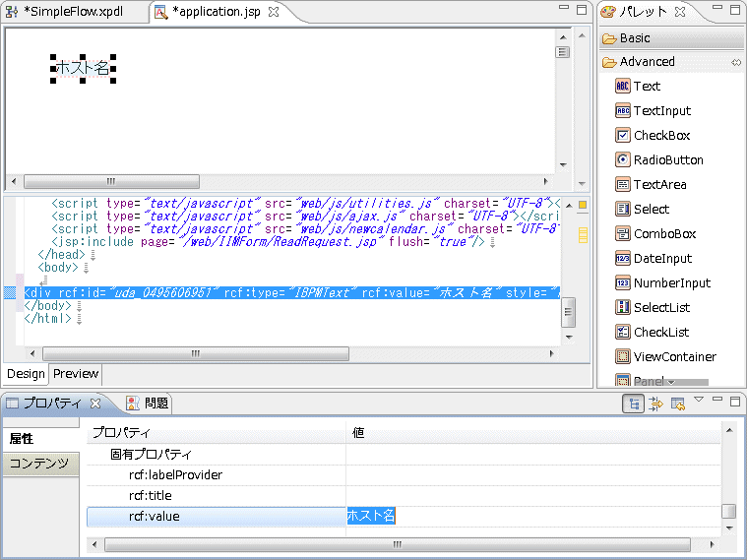Pick the DateInput palette item
Screen dimensions: 747x560
661,259
